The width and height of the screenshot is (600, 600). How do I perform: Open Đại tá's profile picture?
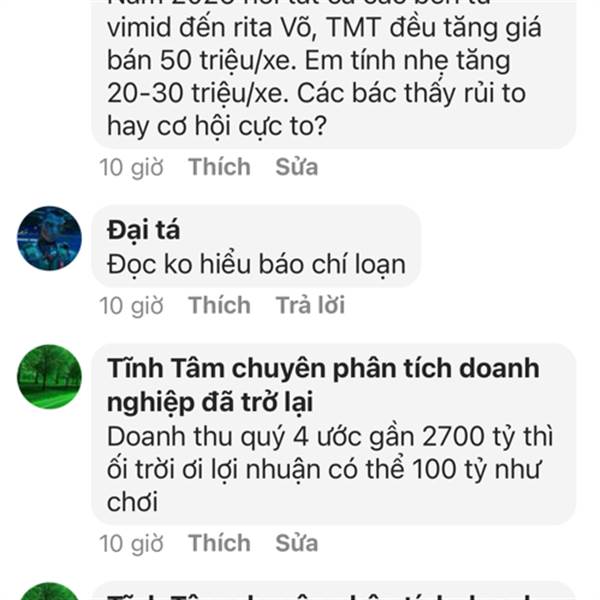[x=49, y=238]
